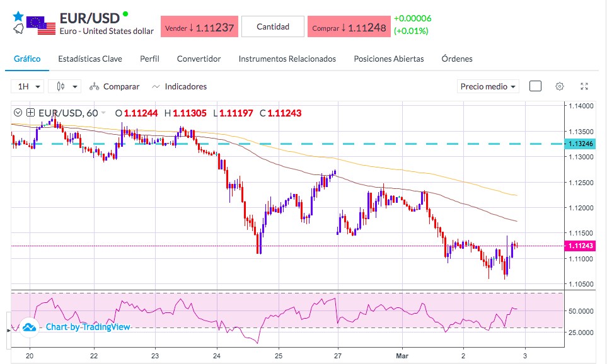The height and width of the screenshot is (364, 607).
Task: Click the L 1.11197 low value
Action: pyautogui.click(x=233, y=113)
